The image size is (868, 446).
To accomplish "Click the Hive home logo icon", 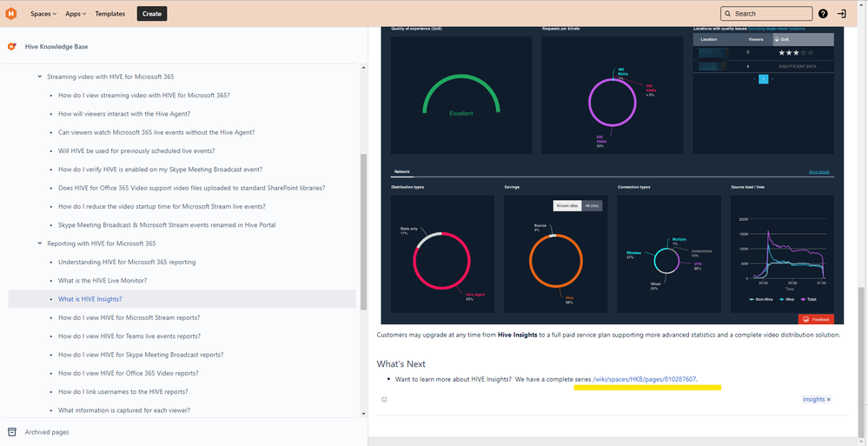I will pyautogui.click(x=10, y=13).
